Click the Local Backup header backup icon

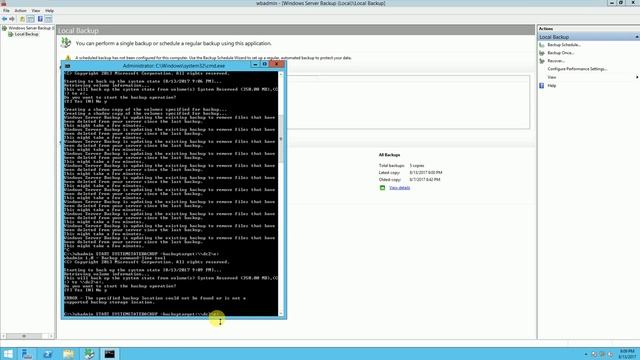tap(66, 42)
